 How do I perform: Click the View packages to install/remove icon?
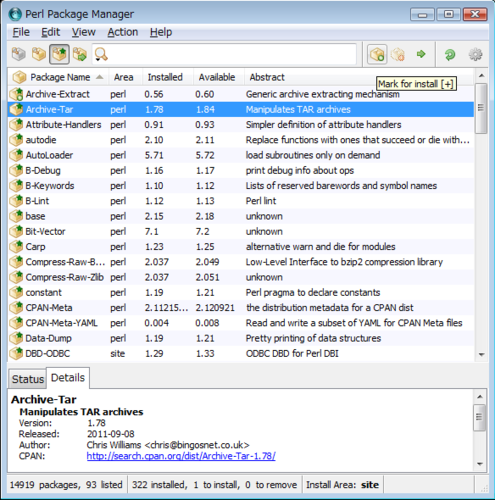click(x=80, y=54)
